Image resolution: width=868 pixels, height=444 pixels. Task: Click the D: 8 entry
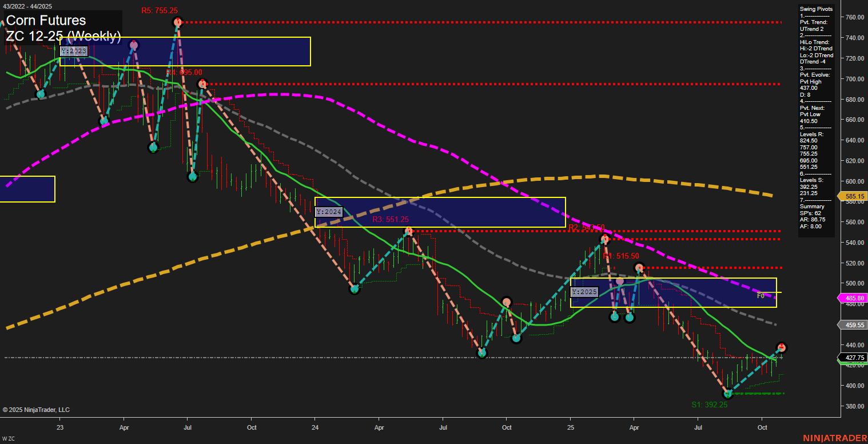pyautogui.click(x=806, y=95)
